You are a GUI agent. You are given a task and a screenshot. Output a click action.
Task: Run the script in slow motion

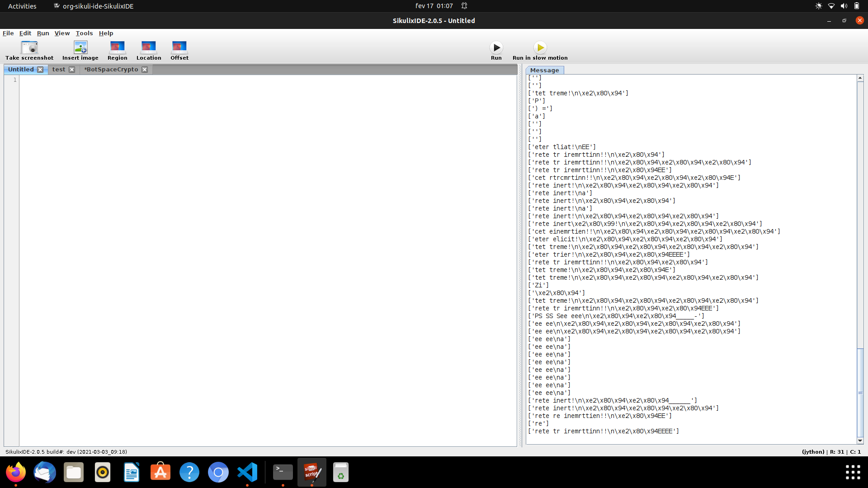point(540,47)
